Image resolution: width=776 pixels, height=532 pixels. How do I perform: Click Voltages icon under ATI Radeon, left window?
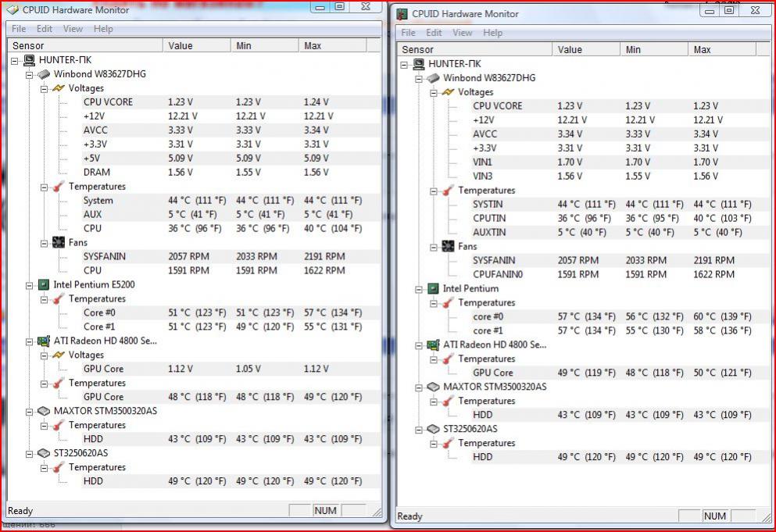59,355
